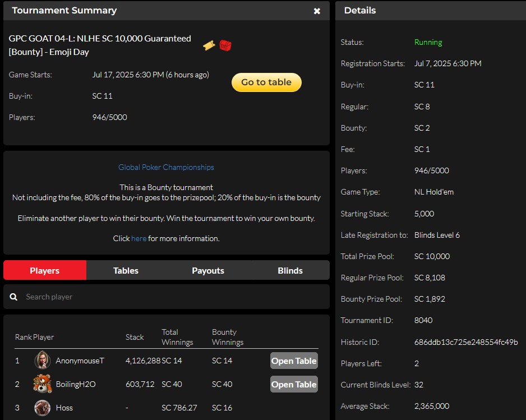Close the Tournament Summary panel
This screenshot has width=526, height=420.
(x=317, y=10)
